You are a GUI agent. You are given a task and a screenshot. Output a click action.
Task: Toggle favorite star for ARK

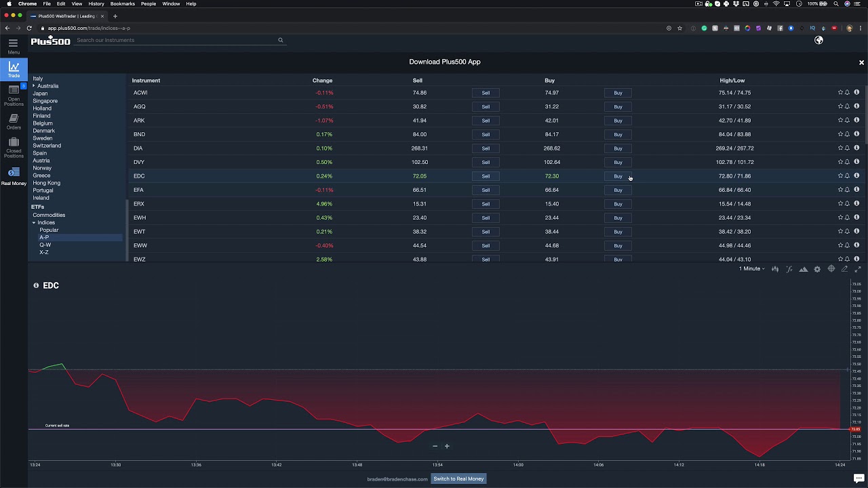tap(840, 120)
